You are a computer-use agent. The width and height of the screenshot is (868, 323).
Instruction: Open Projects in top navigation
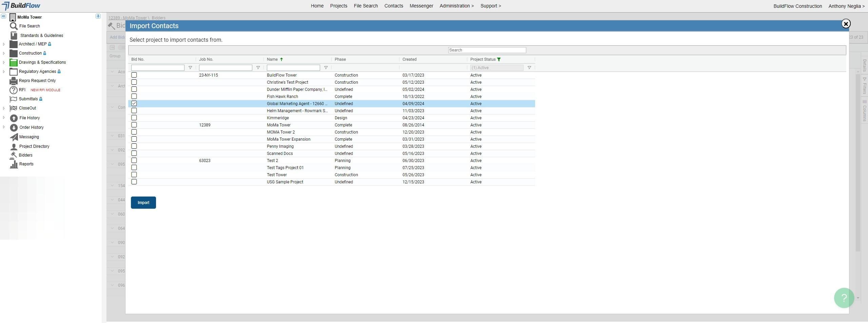(338, 6)
